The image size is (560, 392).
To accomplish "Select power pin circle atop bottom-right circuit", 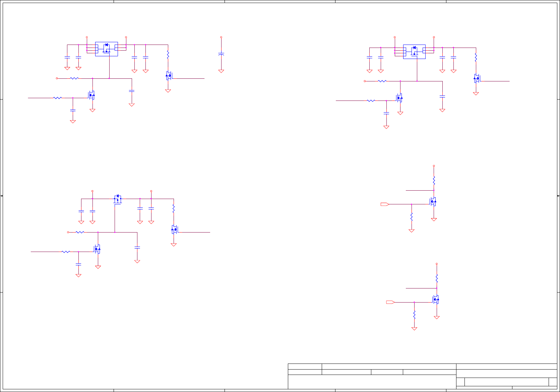I will tap(437, 264).
